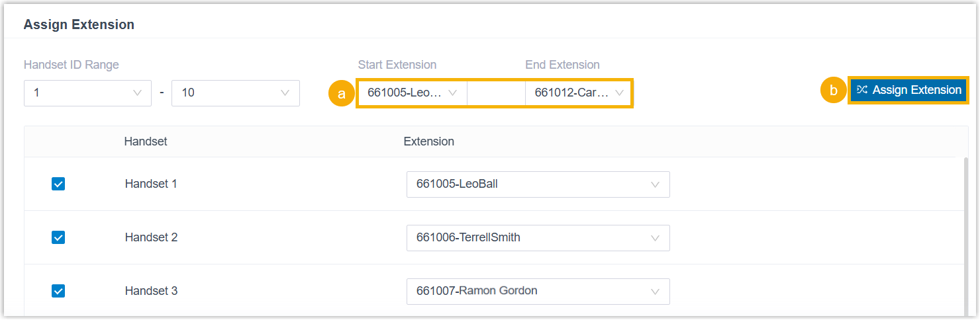Click the chevron on the End Extension selector
Viewport: 980px width, 320px height.
click(620, 93)
